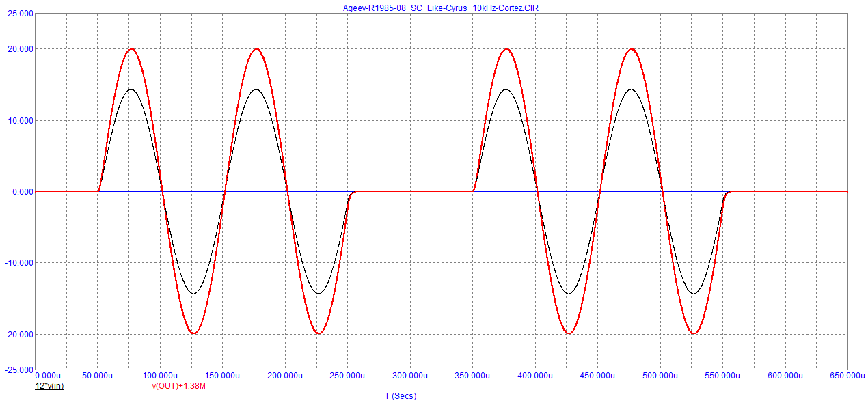868x403 pixels.
Task: Click the 450.000u time axis value
Action: [597, 376]
